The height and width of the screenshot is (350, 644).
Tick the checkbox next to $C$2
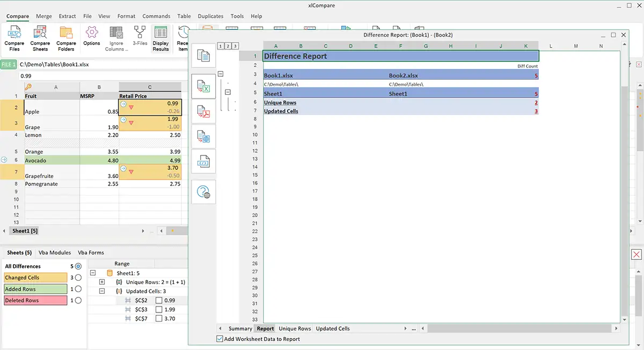[158, 300]
